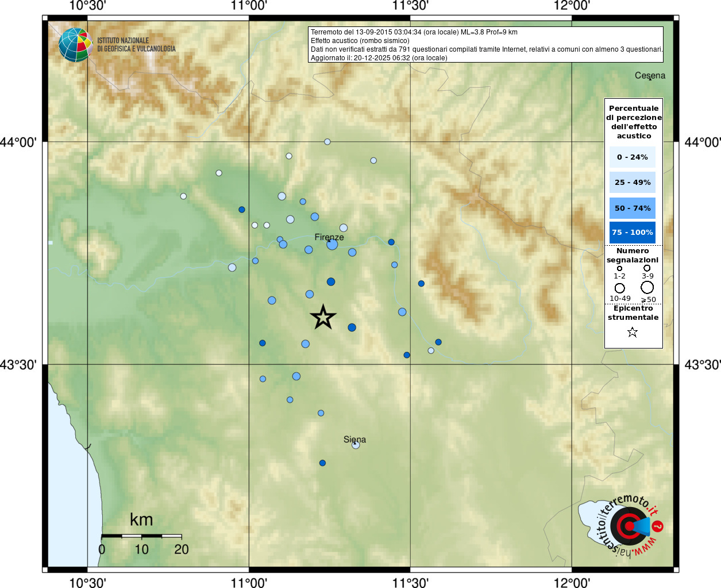Click the 44°00' label on left axis

pos(18,142)
